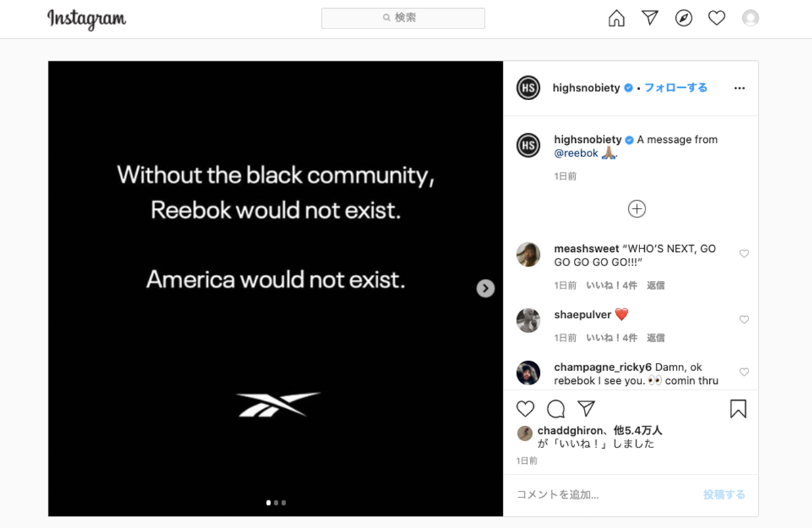Open the @reebok mention link
This screenshot has height=528, width=812.
tap(577, 153)
